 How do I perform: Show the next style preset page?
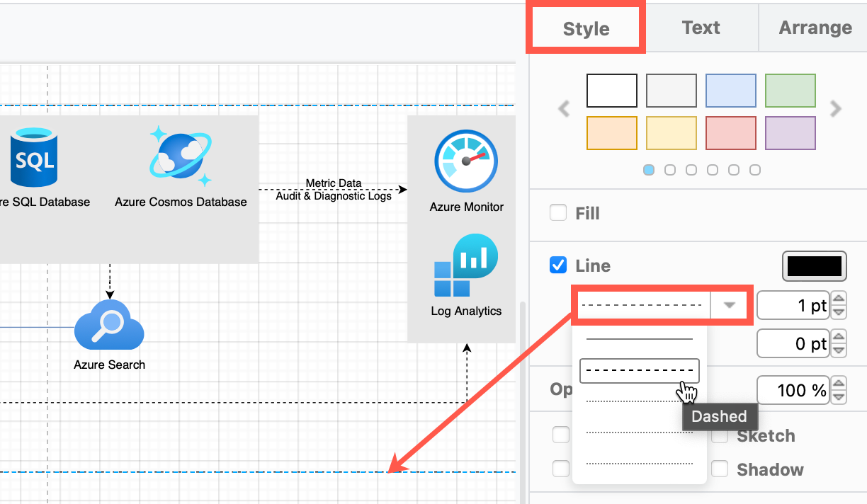point(836,109)
